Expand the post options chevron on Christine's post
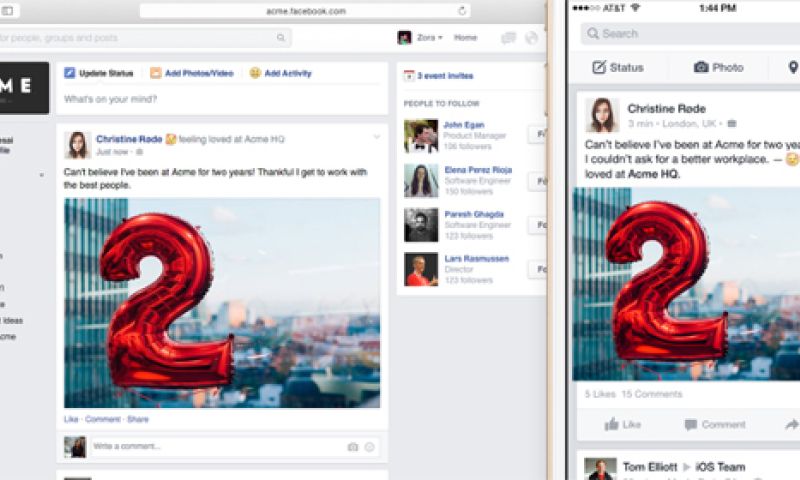This screenshot has height=480, width=800. (377, 137)
